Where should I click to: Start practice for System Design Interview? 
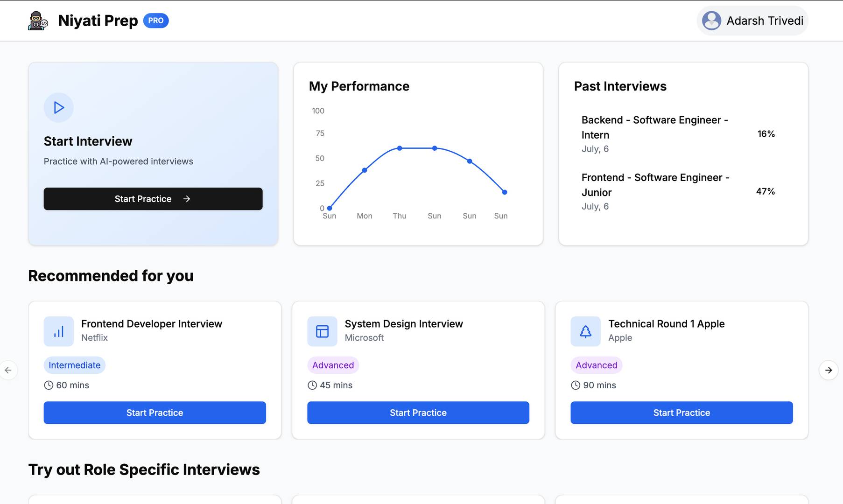[x=418, y=413]
